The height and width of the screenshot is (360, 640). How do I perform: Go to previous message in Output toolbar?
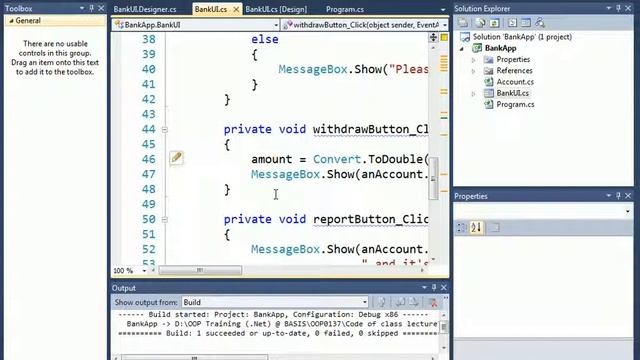pos(400,302)
